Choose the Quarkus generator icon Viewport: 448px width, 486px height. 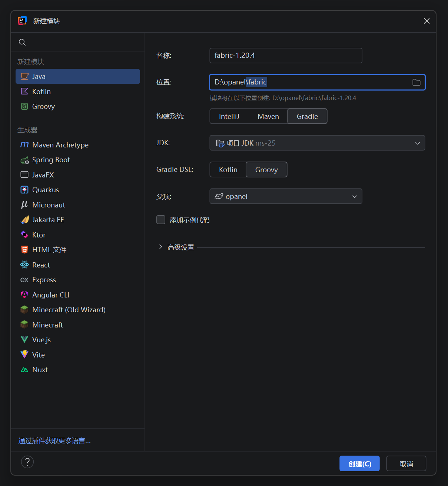(24, 190)
